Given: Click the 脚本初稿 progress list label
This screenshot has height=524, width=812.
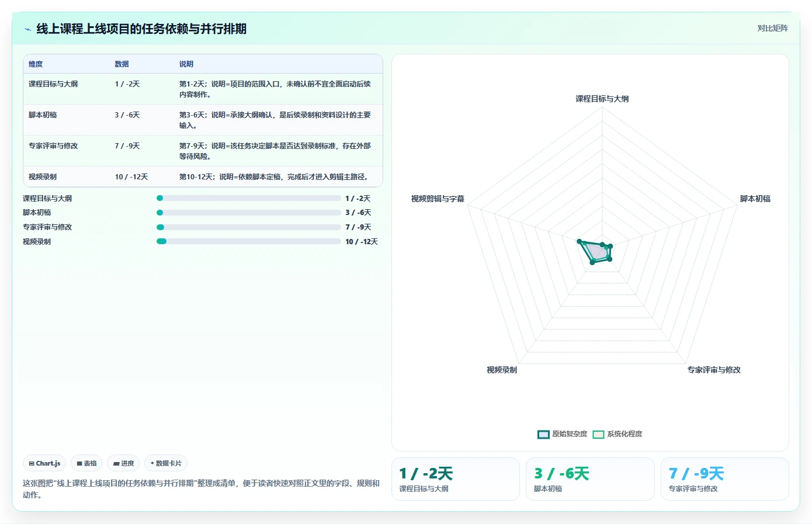Looking at the screenshot, I should pyautogui.click(x=37, y=213).
